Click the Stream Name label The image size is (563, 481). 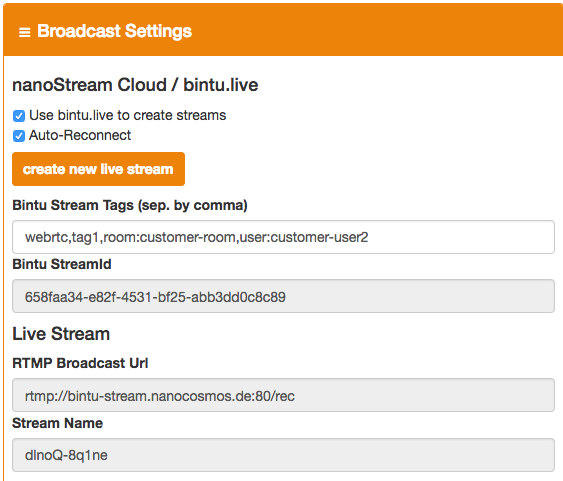click(x=57, y=423)
